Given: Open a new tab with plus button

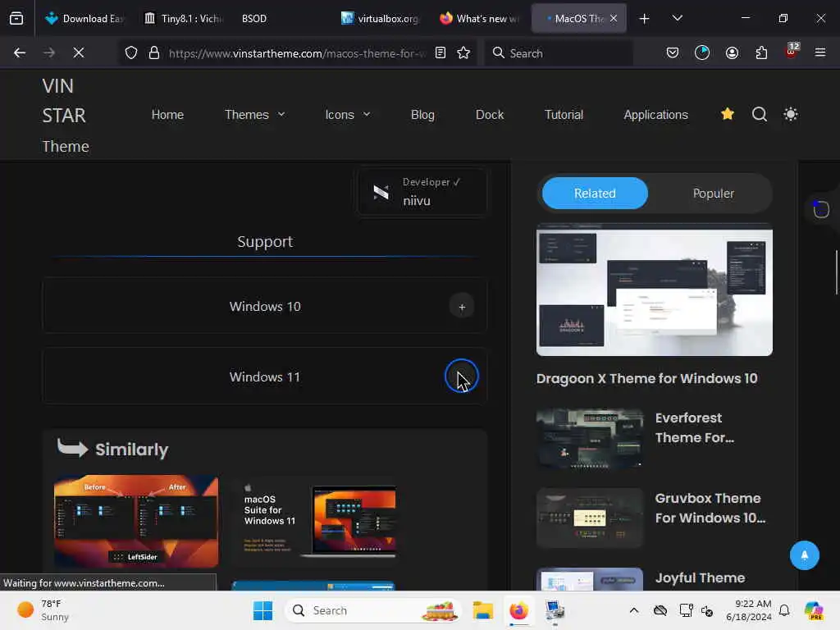Looking at the screenshot, I should (x=645, y=19).
